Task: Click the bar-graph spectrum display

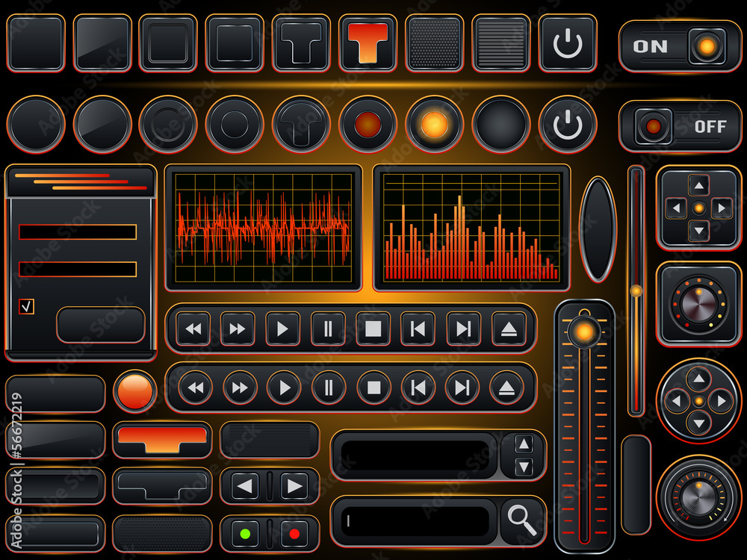Action: click(x=471, y=228)
